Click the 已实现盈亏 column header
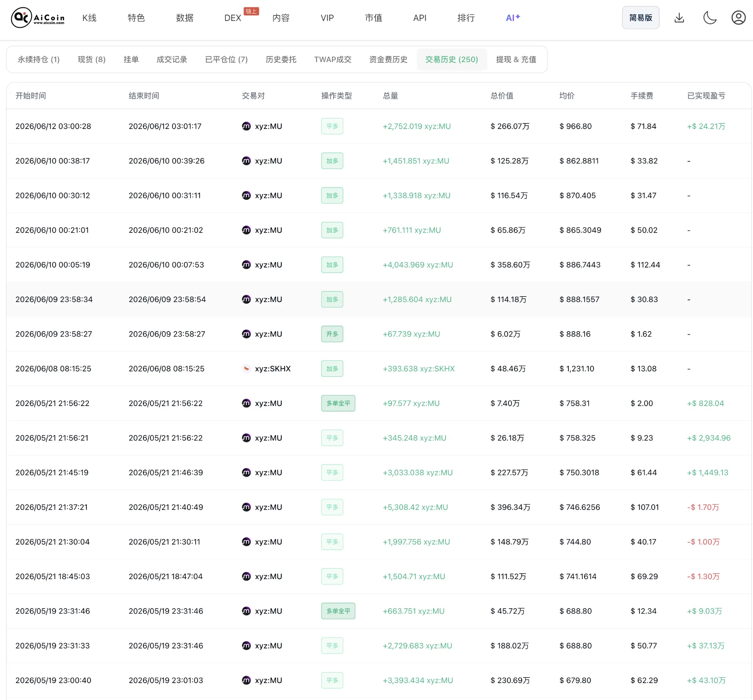The height and width of the screenshot is (700, 753). pos(706,96)
